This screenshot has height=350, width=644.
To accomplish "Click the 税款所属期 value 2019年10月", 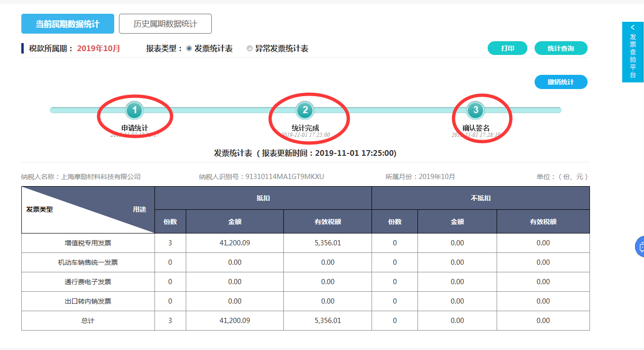I will [99, 48].
